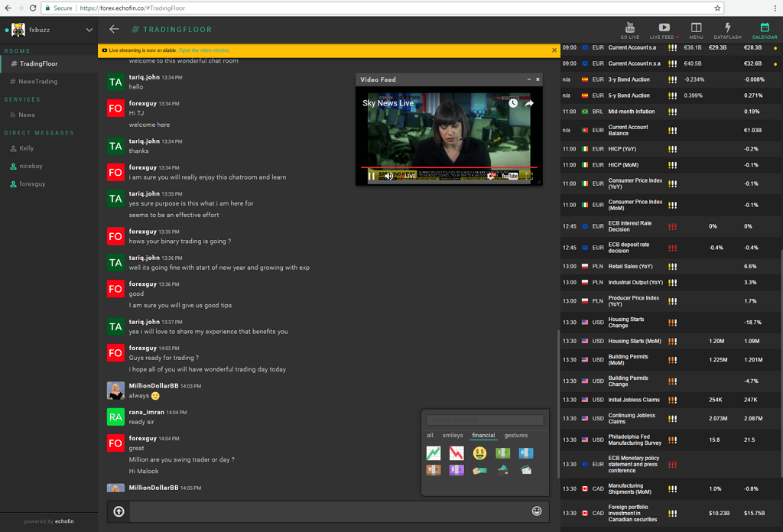Dismiss the yellow live streaming banner

pyautogui.click(x=554, y=50)
